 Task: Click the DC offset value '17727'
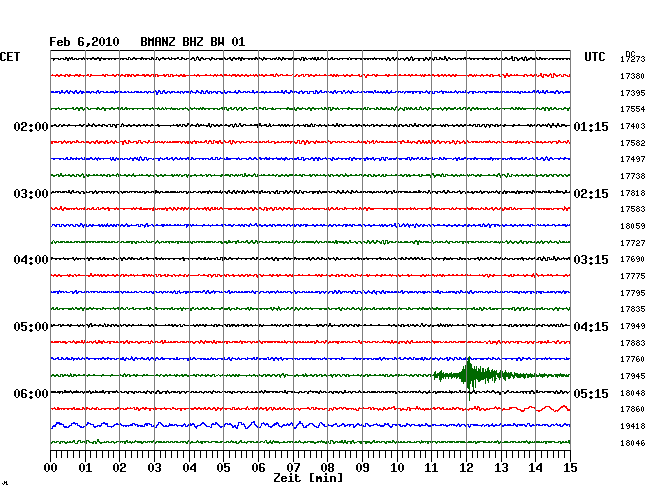tap(633, 243)
